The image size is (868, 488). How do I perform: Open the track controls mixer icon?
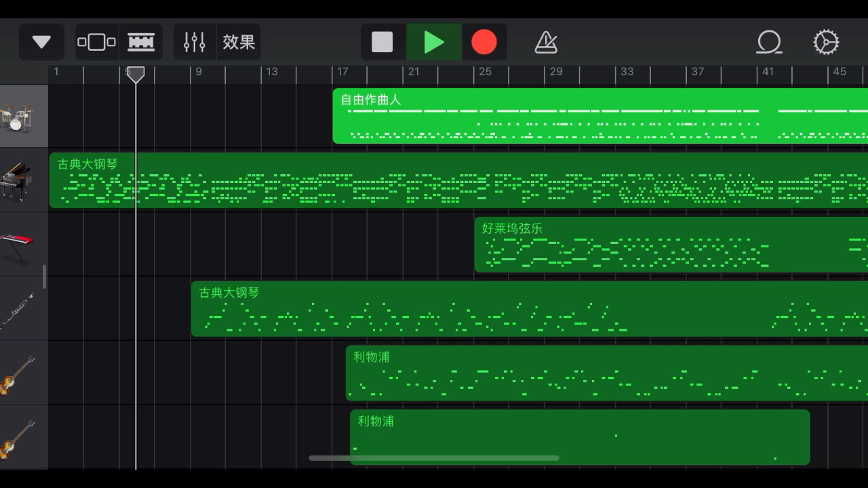(195, 42)
